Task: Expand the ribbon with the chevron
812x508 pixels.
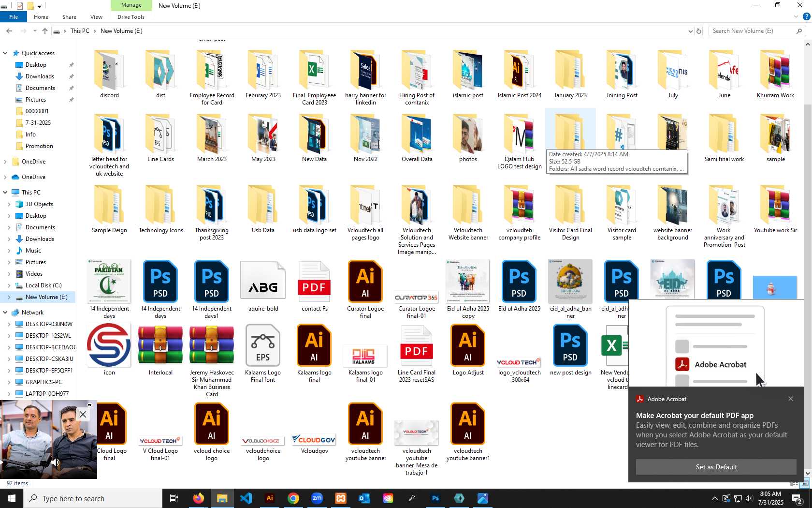Action: (796, 16)
